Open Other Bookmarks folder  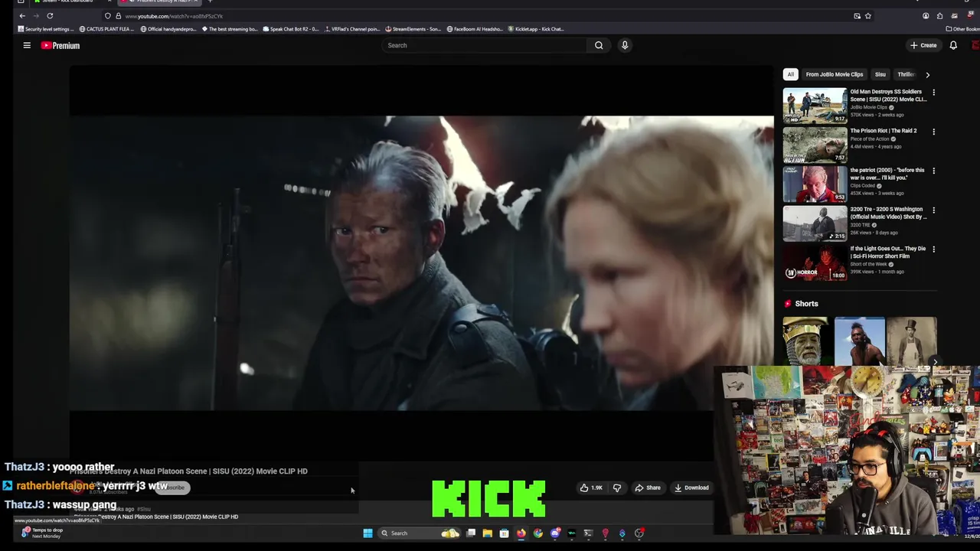(x=962, y=29)
